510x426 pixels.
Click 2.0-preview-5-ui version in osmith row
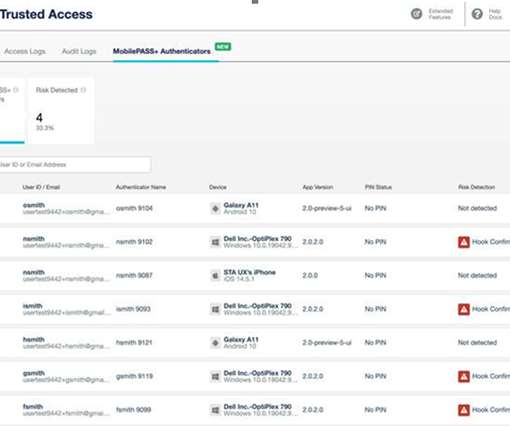[327, 208]
